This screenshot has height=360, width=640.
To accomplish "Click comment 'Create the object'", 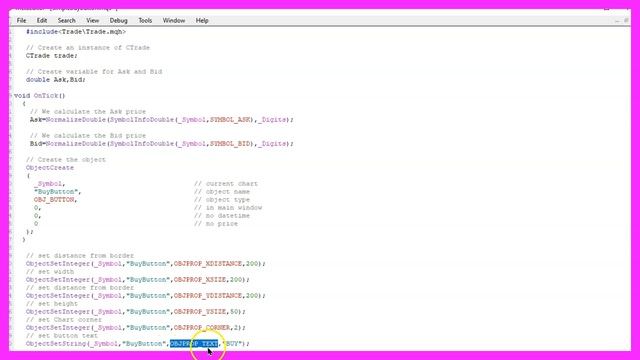I will [66, 160].
